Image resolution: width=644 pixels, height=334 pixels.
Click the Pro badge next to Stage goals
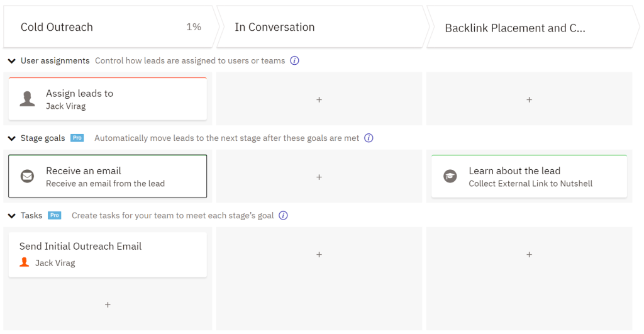(77, 138)
